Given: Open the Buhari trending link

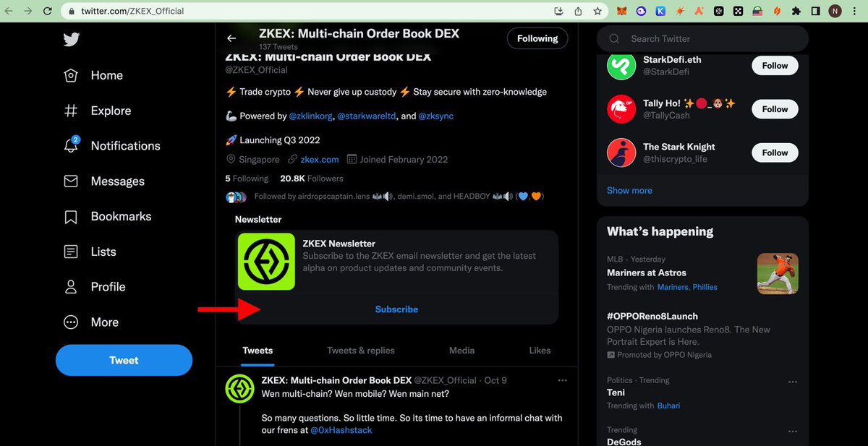Looking at the screenshot, I should coord(668,406).
